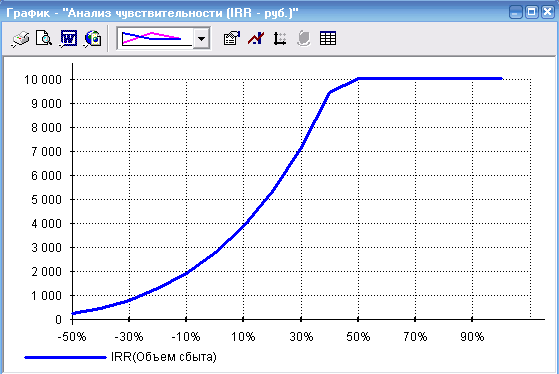The width and height of the screenshot is (559, 374).
Task: Click x-axis label 10%
Action: 243,337
